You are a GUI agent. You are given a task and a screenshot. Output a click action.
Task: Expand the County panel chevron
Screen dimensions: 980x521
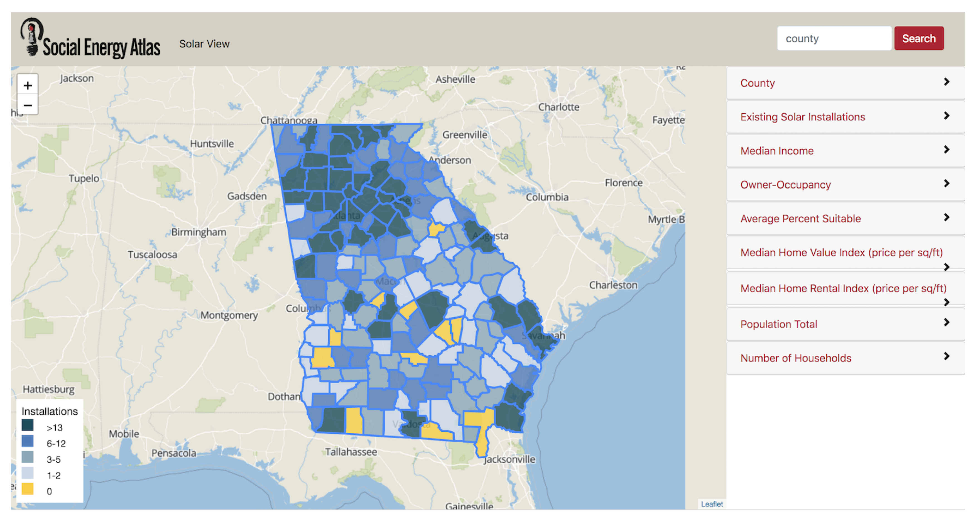[x=947, y=82]
